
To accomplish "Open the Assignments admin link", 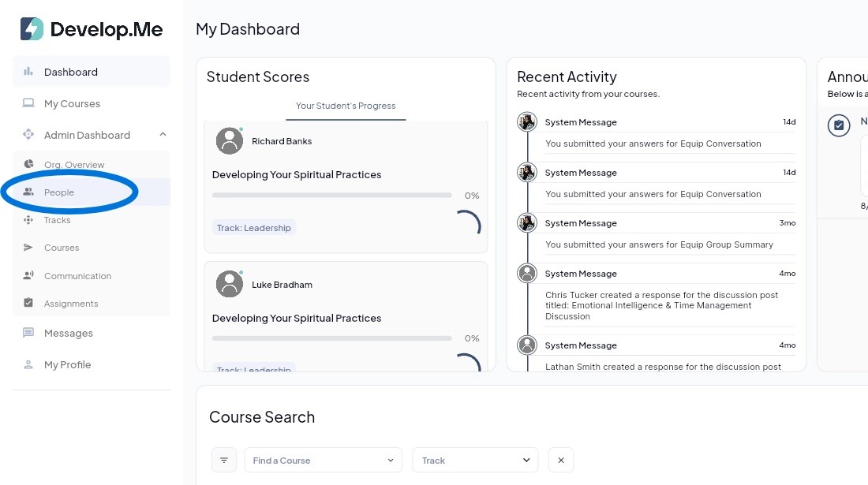I will 71,304.
